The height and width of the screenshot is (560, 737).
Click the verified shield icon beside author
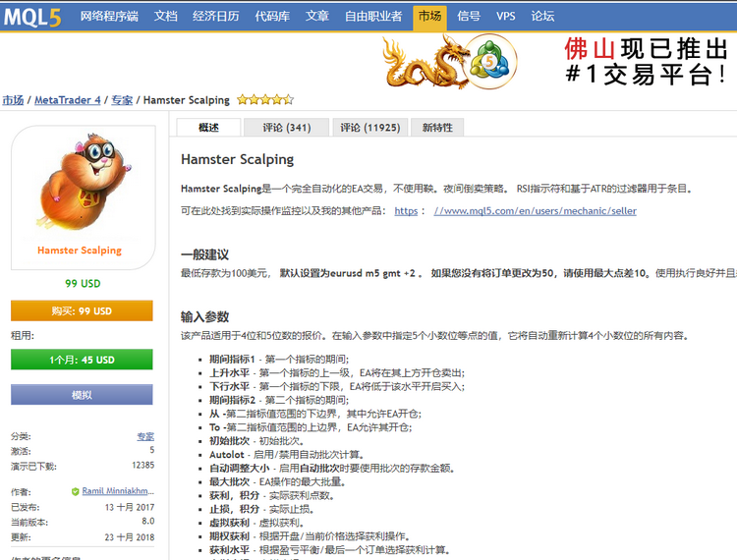76,492
